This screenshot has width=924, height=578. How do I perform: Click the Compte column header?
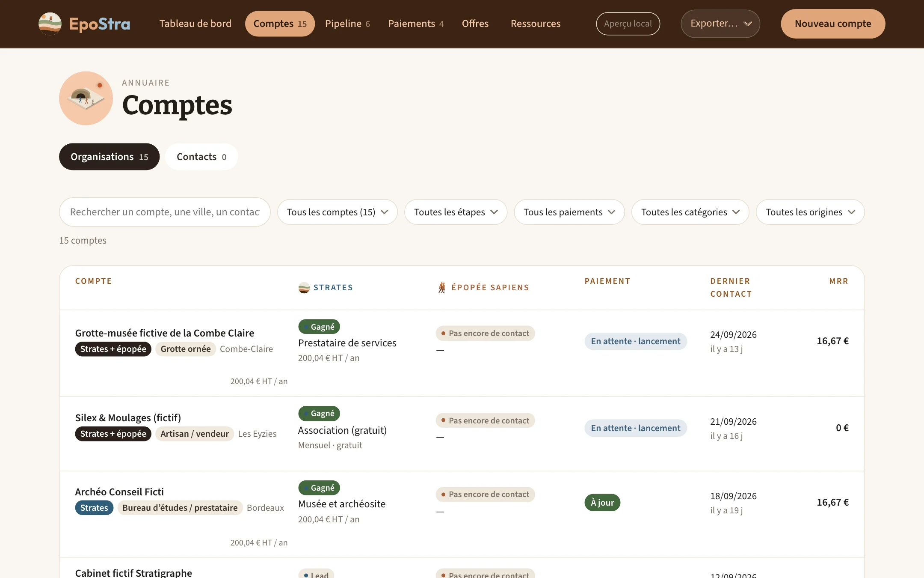94,281
